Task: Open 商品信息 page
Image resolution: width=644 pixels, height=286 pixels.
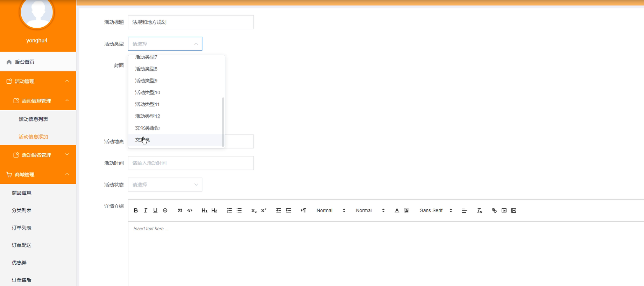Action: (x=22, y=193)
